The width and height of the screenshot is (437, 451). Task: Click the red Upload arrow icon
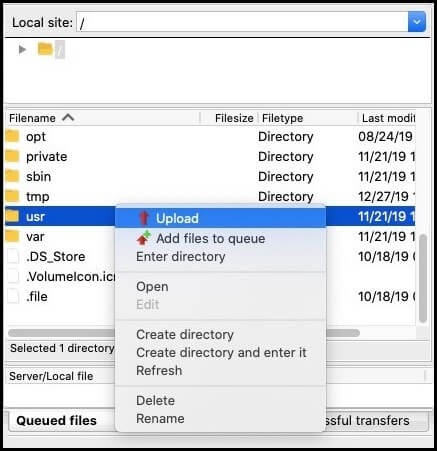[x=144, y=218]
